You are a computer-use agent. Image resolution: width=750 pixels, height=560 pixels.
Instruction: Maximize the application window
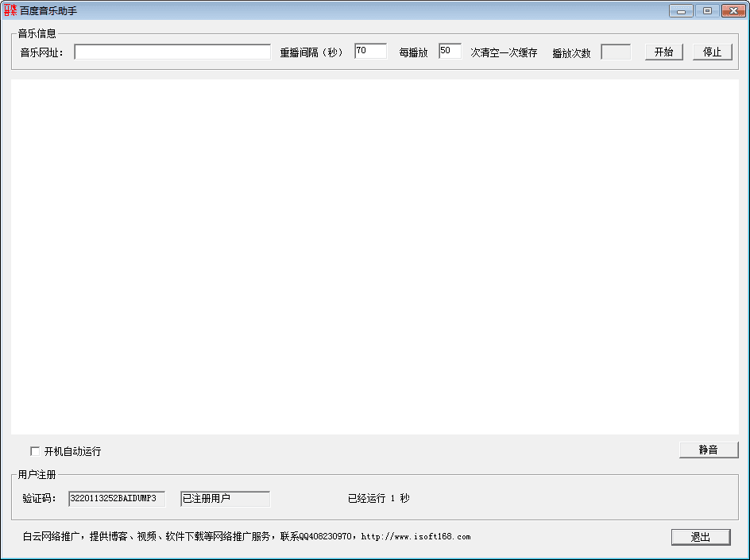tap(706, 10)
